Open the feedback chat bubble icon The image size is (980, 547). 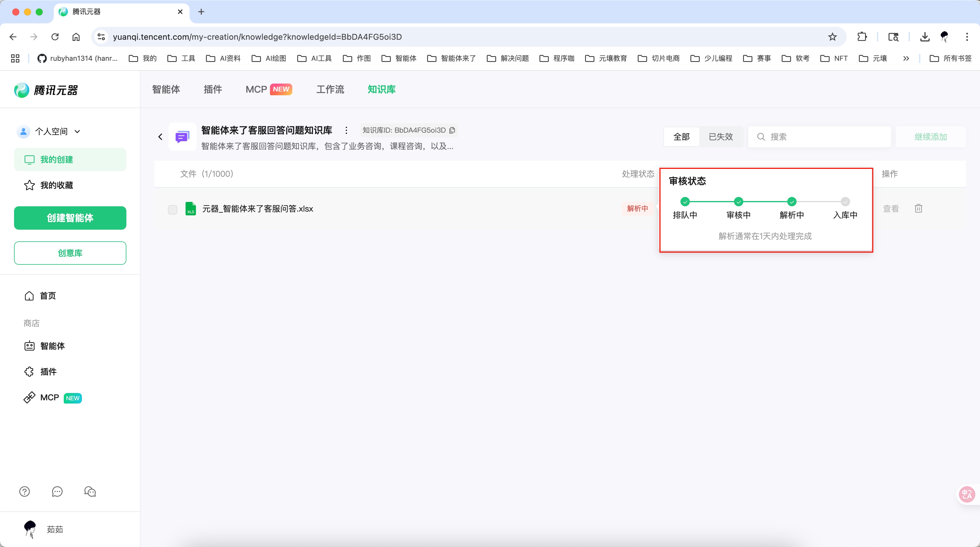click(57, 491)
